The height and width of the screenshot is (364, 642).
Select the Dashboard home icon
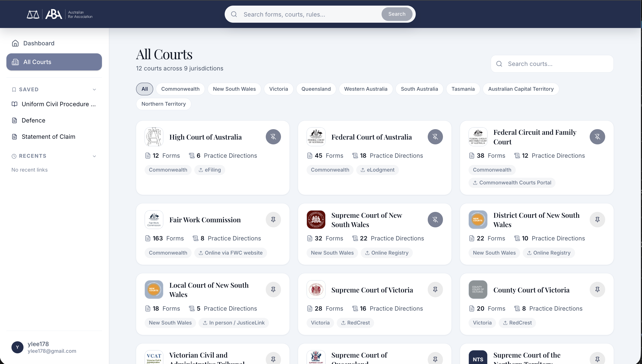[x=15, y=43]
